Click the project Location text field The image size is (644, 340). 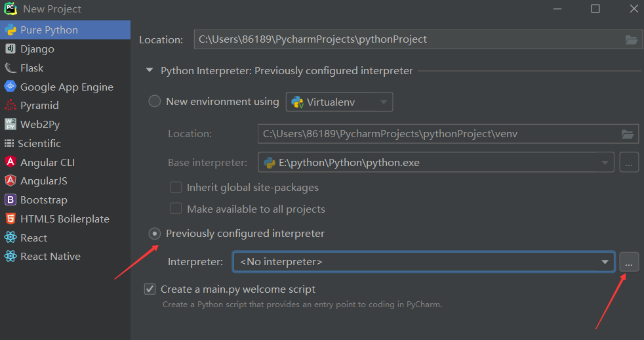pos(407,39)
